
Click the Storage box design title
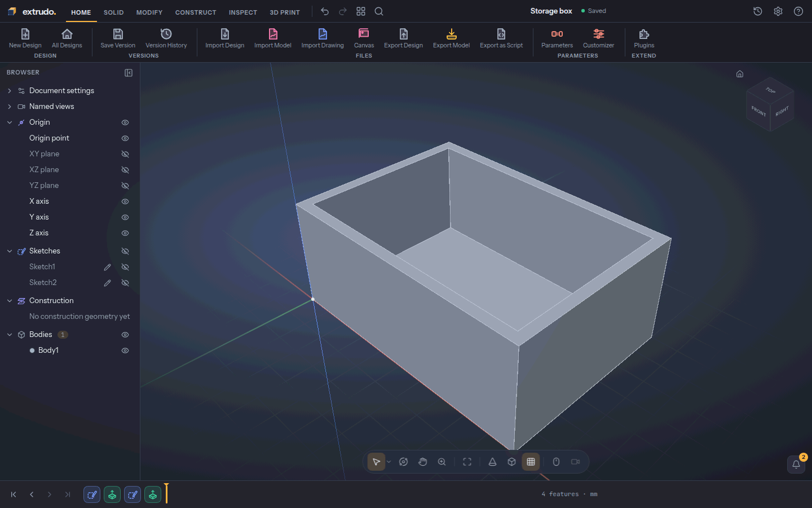coord(551,11)
